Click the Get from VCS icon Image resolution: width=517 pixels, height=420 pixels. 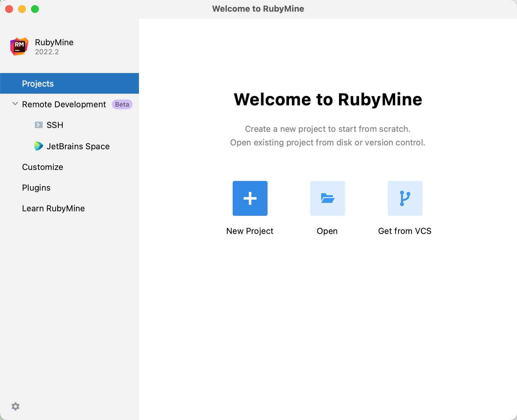pyautogui.click(x=405, y=198)
